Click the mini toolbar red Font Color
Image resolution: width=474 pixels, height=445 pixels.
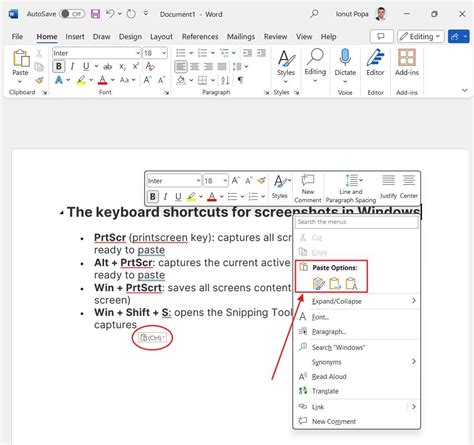pos(212,197)
